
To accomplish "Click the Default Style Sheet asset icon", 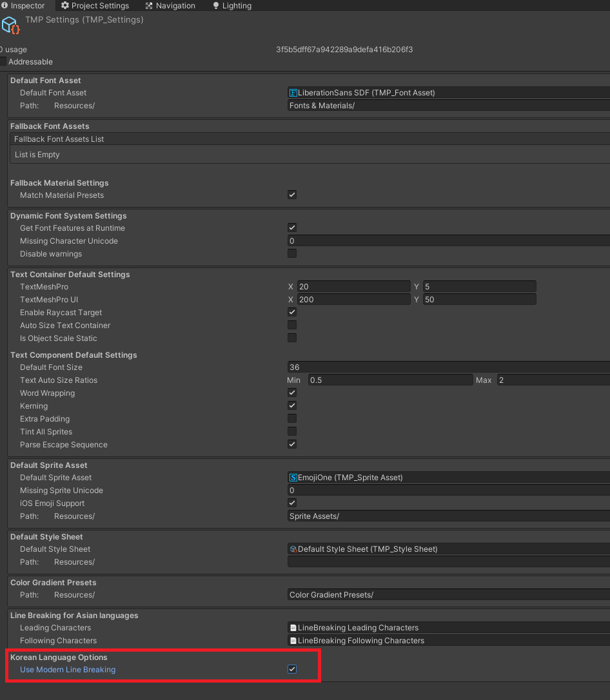I will tap(293, 549).
